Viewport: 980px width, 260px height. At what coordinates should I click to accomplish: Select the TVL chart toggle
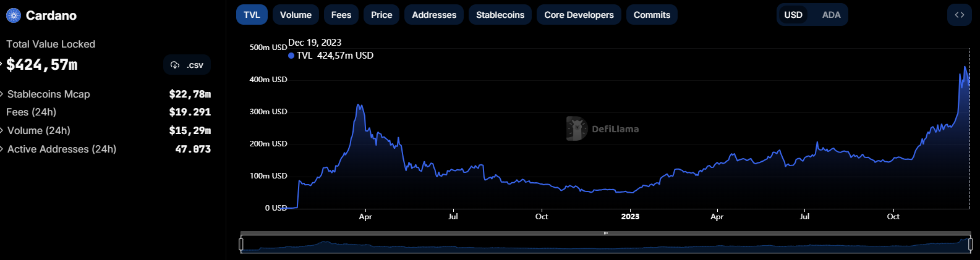pyautogui.click(x=252, y=15)
